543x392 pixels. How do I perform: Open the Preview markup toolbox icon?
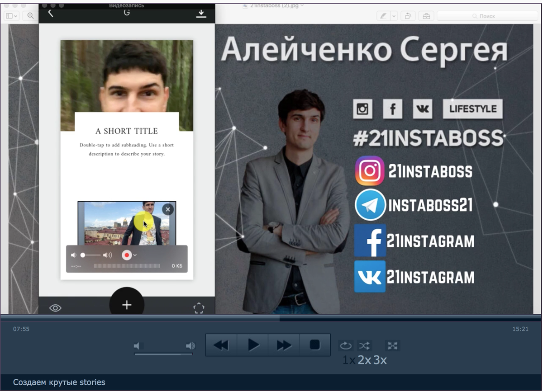coord(426,16)
